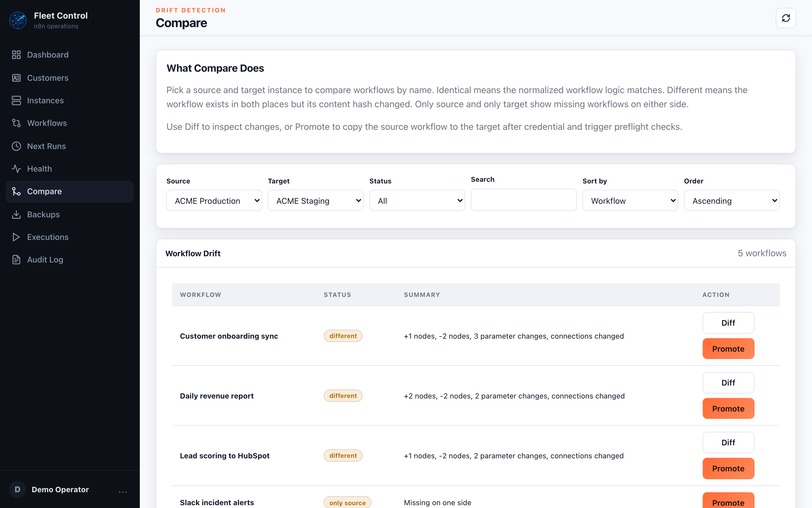This screenshot has width=812, height=508.
Task: Click the Fleet Control radar logo
Action: tap(18, 21)
